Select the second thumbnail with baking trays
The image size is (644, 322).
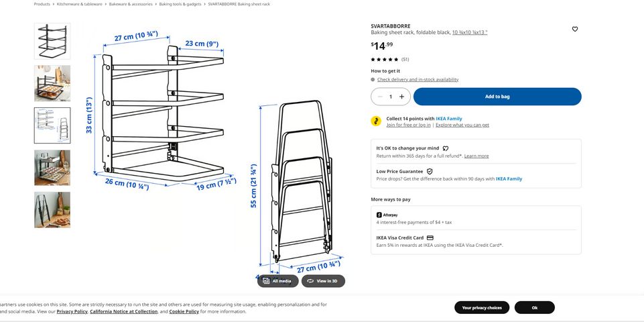pos(52,83)
